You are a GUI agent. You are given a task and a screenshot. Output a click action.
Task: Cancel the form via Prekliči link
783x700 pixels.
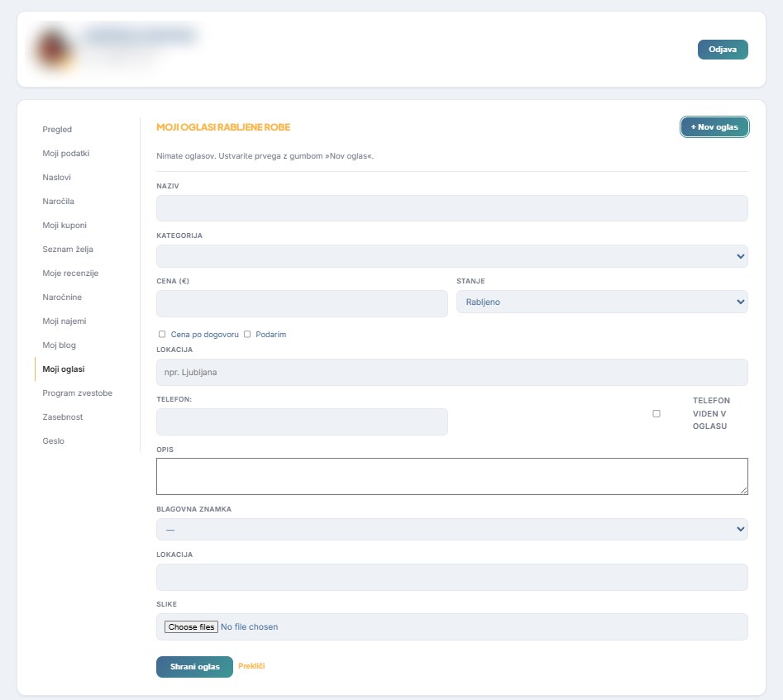tap(251, 666)
